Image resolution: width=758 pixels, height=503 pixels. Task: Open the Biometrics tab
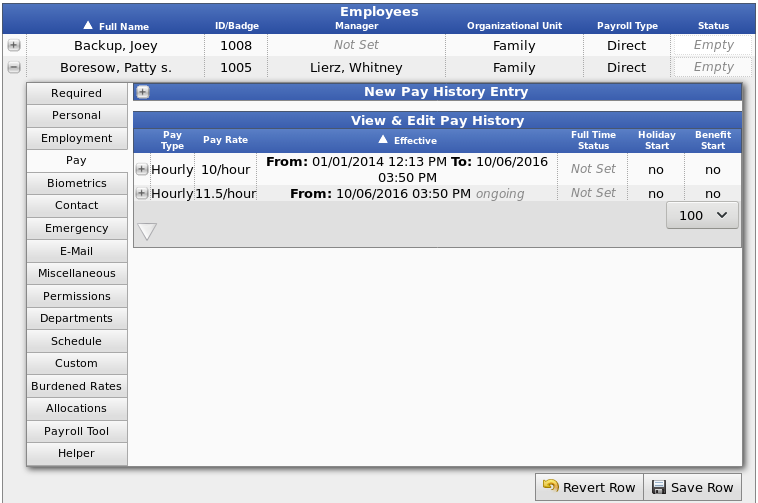coord(77,183)
